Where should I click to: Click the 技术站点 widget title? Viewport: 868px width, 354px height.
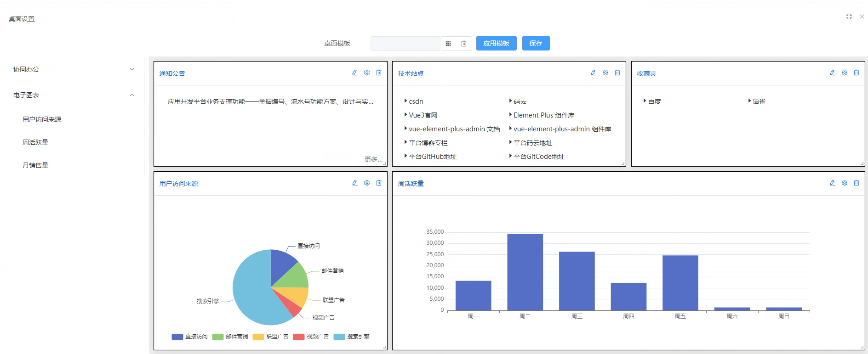[411, 73]
